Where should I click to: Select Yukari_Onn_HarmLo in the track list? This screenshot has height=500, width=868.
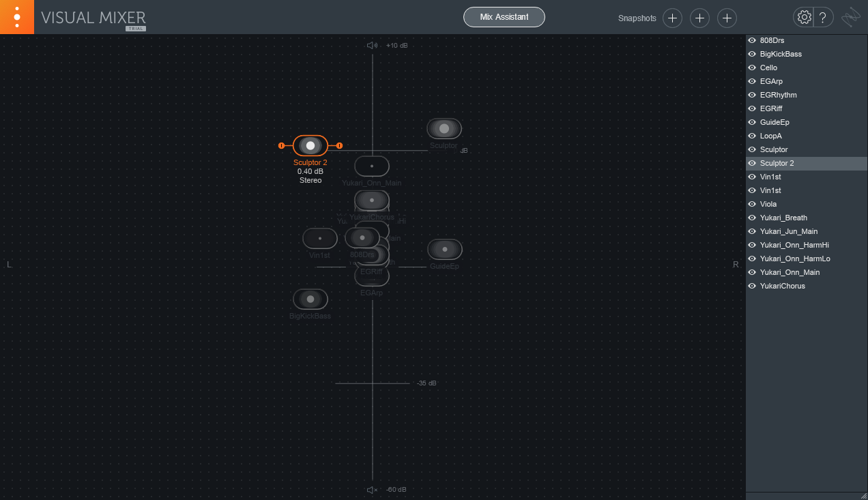click(807, 259)
